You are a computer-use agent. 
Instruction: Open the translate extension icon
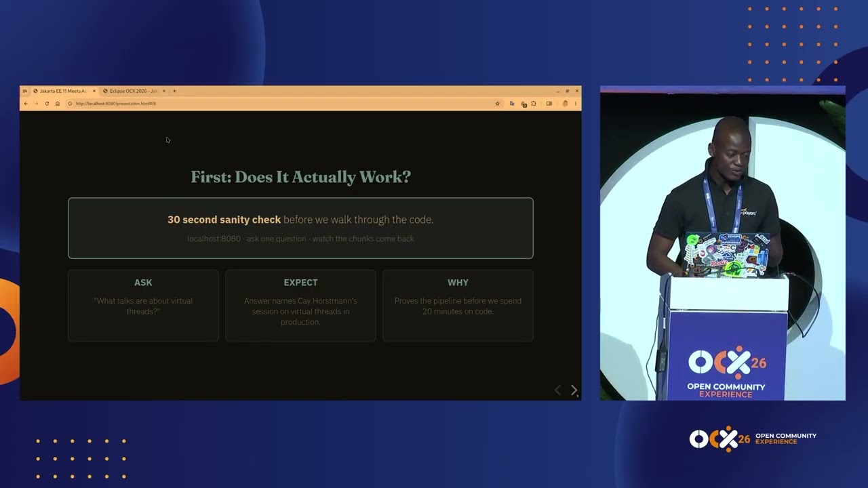tap(512, 104)
